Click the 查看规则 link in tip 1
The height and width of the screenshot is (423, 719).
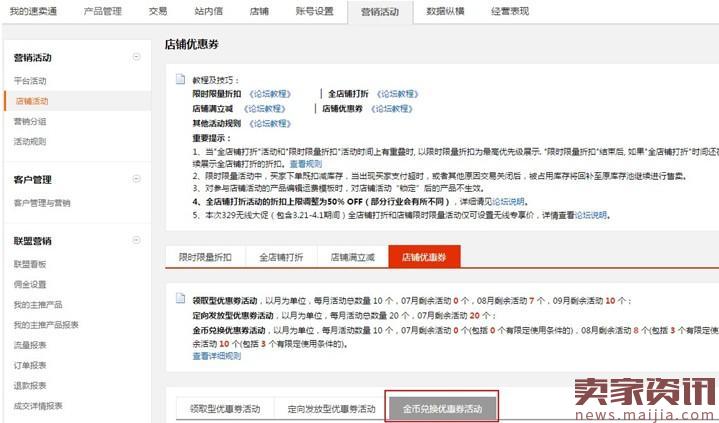tap(306, 164)
